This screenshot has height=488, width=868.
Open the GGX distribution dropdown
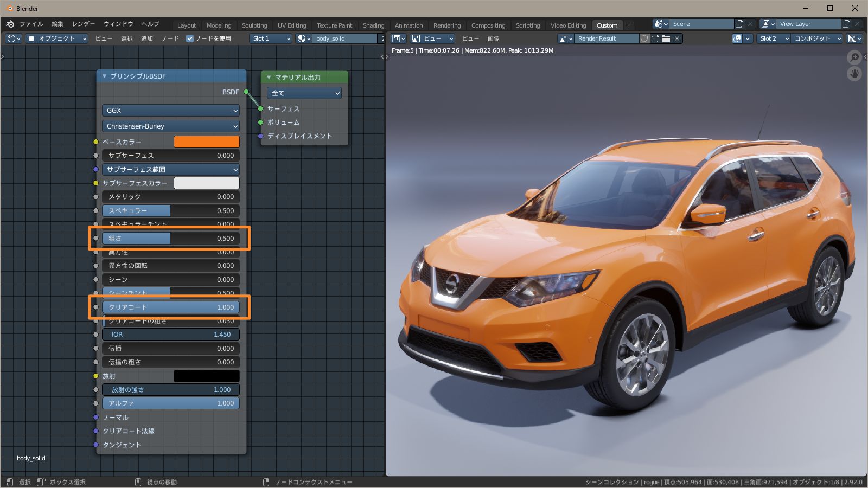pos(171,110)
